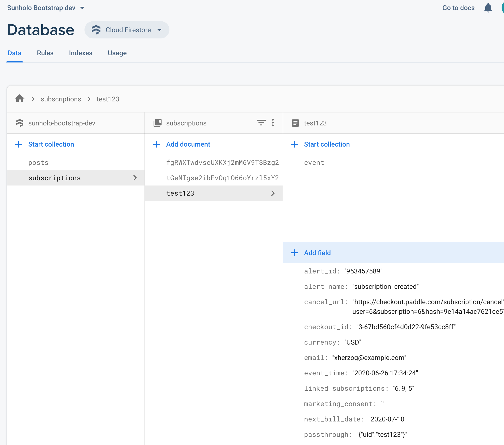The image size is (504, 445).
Task: Open the Usage tab
Action: coord(117,53)
